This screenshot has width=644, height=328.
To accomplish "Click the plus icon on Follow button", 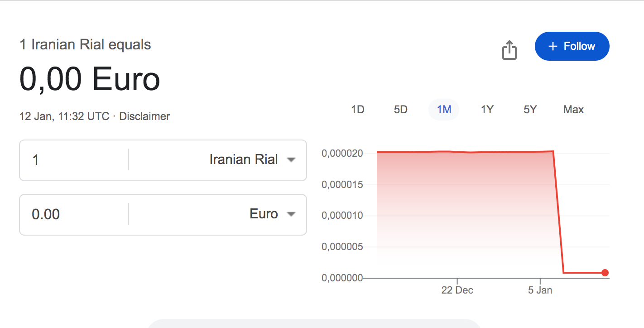I will coord(553,46).
